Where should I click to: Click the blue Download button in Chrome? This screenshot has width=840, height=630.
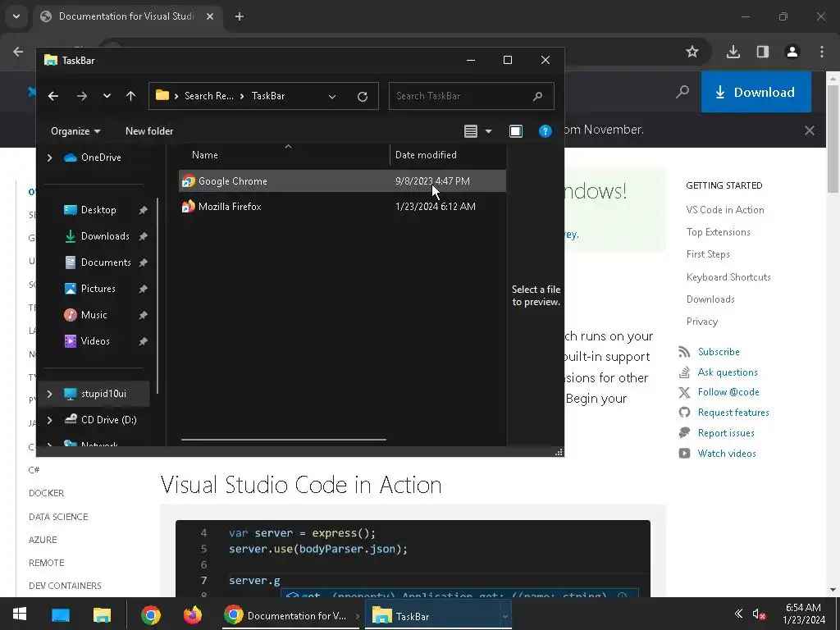(x=756, y=92)
